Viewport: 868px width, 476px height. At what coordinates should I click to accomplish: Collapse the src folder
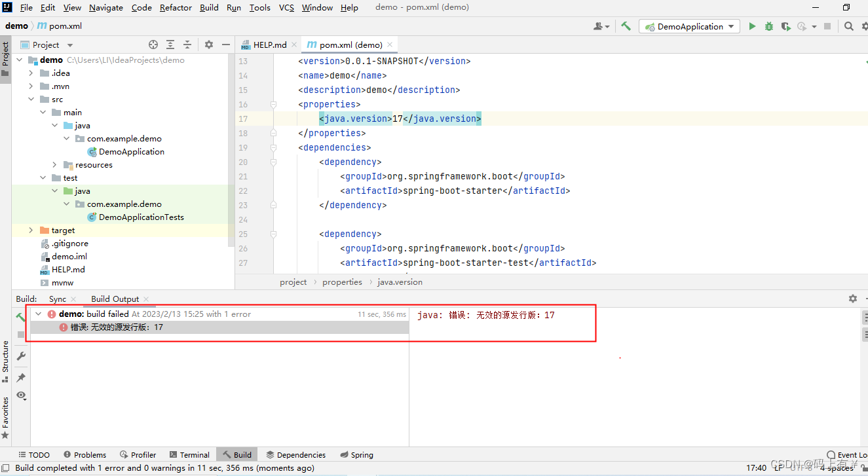click(31, 99)
